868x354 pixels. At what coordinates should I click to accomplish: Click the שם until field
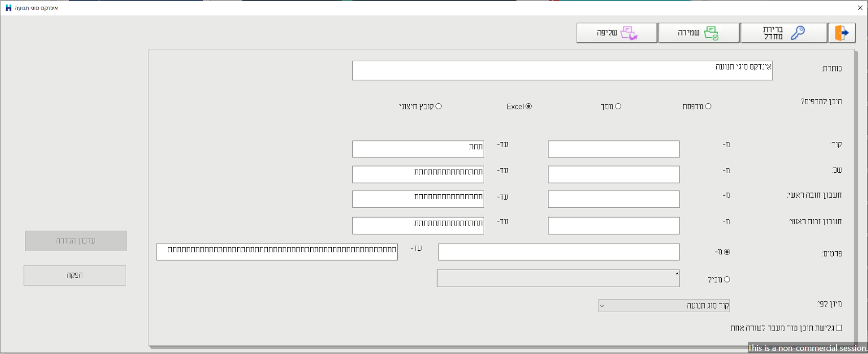pos(418,174)
